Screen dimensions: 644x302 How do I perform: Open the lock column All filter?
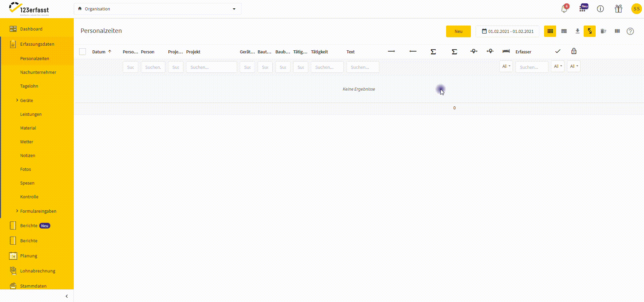tap(574, 66)
